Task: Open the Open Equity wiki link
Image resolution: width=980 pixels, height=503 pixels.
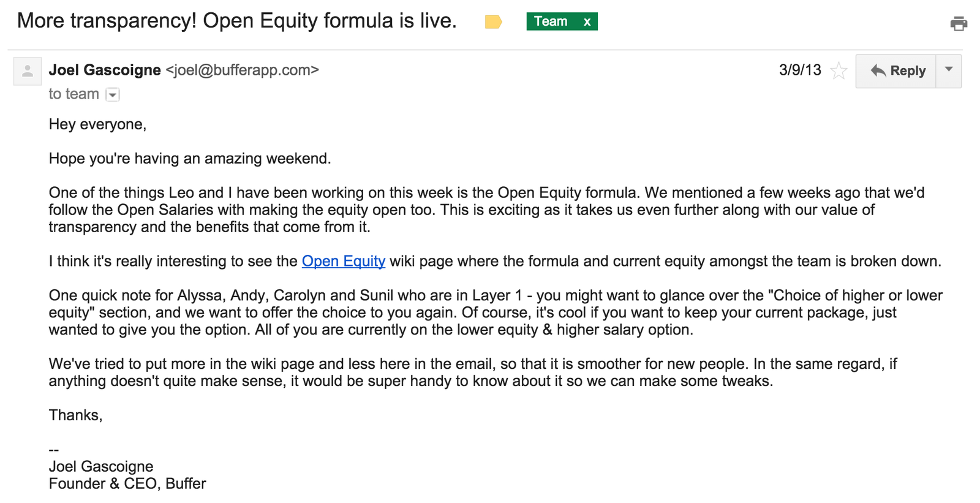Action: 344,261
